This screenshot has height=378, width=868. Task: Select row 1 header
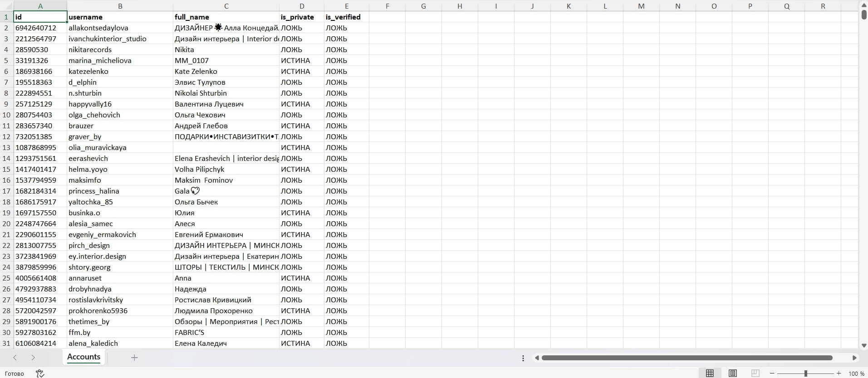pyautogui.click(x=7, y=17)
